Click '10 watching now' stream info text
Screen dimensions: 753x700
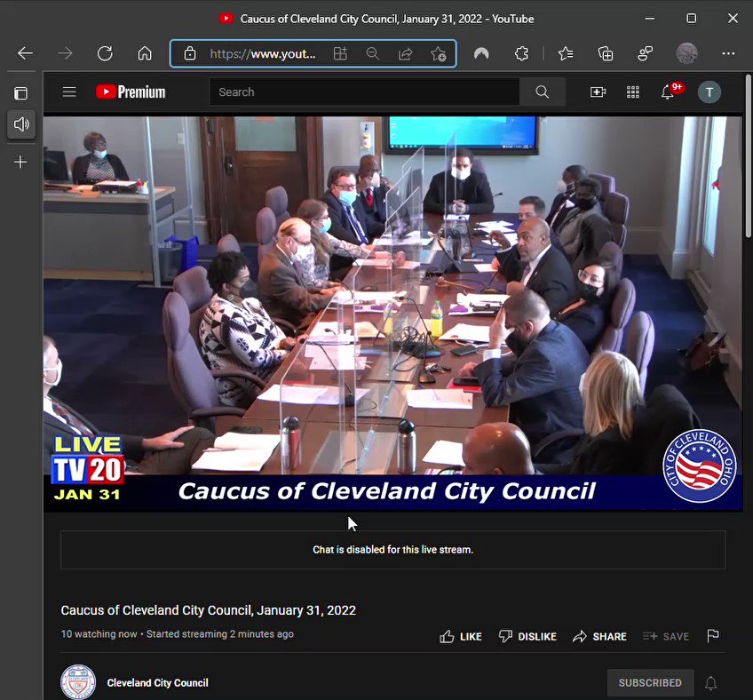(99, 634)
